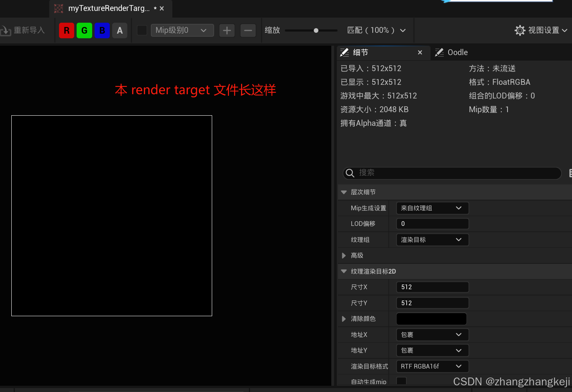
Task: Open the RTF RGBA16f format dropdown
Action: pyautogui.click(x=432, y=366)
